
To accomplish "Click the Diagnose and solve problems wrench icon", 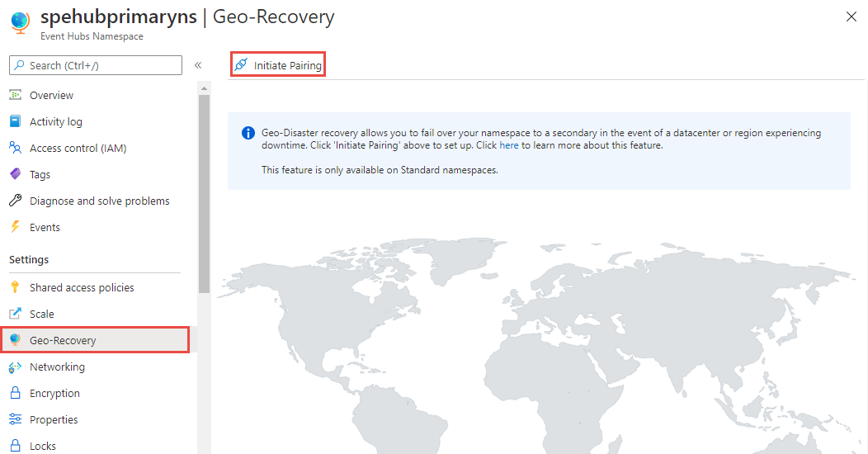I will 15,201.
